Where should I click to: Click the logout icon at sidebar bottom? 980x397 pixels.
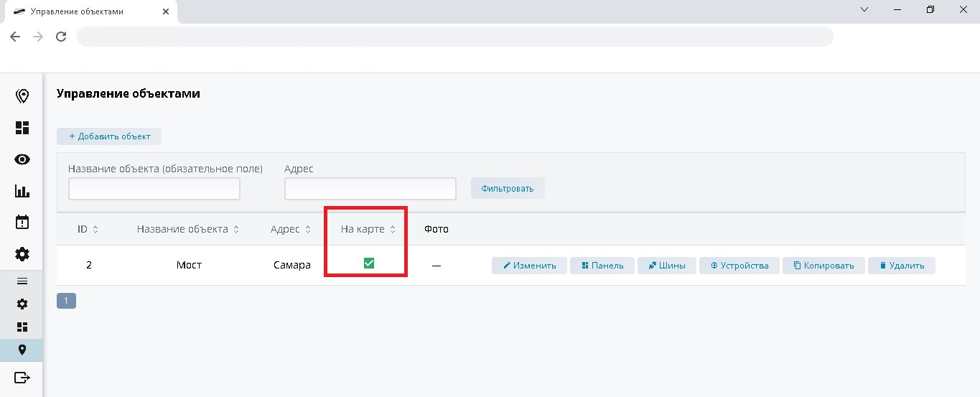coord(22,378)
